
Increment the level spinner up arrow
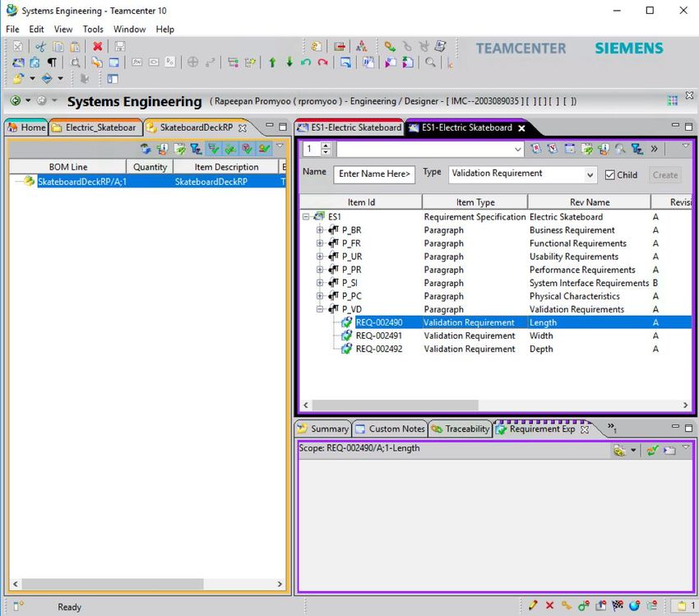point(326,146)
